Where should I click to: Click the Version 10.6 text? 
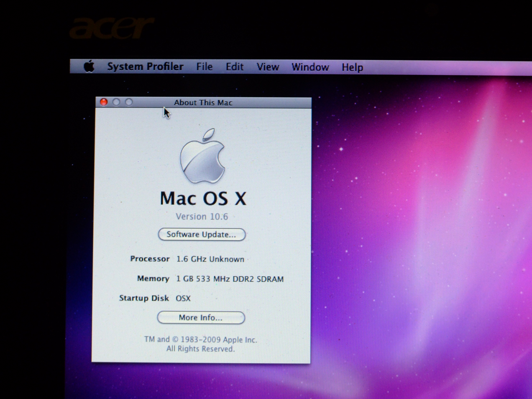tap(202, 217)
